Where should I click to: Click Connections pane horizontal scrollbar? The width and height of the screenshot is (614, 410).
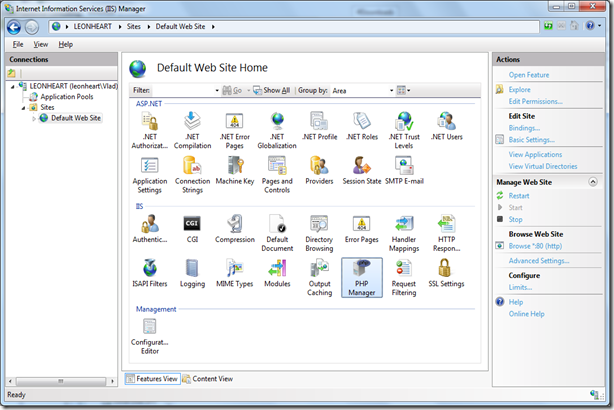(61, 381)
